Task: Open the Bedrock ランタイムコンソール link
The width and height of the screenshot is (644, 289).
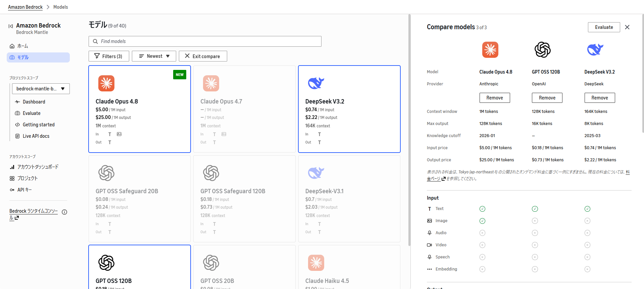Action: 34,214
